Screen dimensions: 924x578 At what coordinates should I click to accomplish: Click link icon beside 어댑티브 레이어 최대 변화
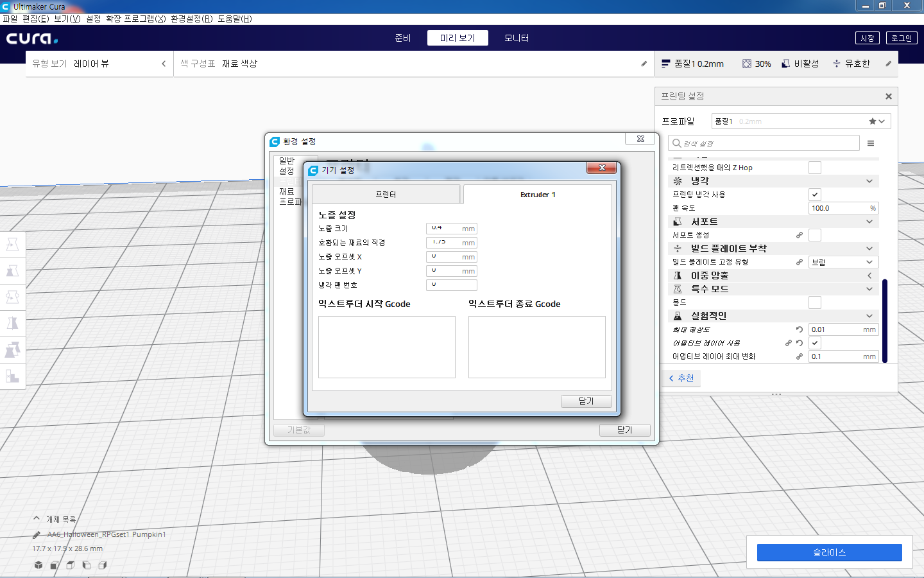pyautogui.click(x=800, y=356)
